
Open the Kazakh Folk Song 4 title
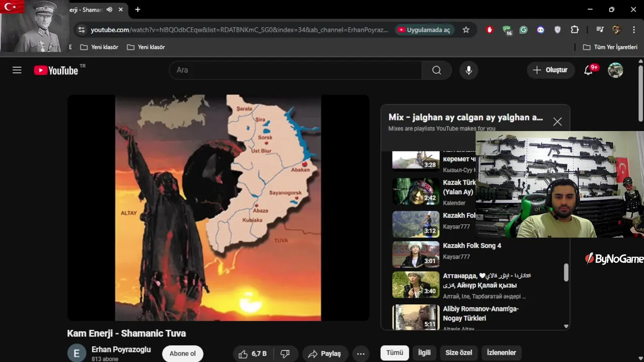pos(472,246)
